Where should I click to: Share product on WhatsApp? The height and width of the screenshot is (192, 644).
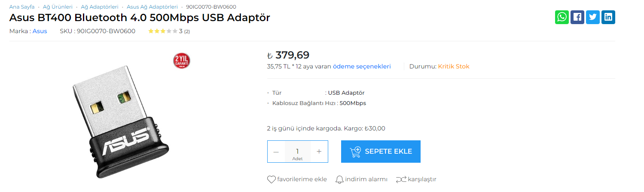pos(562,17)
